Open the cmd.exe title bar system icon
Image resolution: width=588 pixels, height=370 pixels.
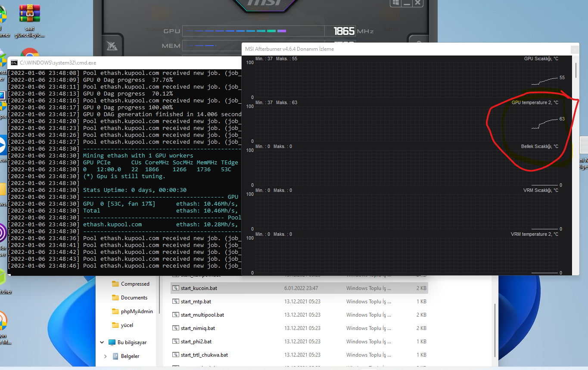click(x=14, y=62)
